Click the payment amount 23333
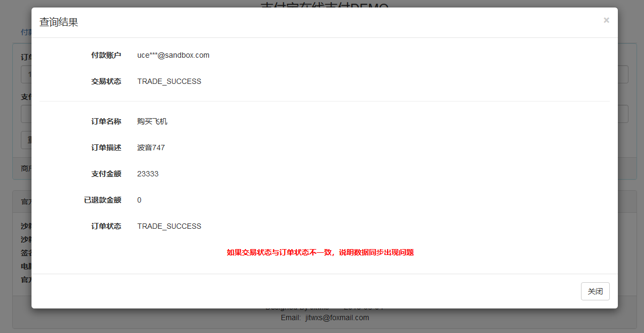Viewport: 644px width, 333px height. coord(147,174)
